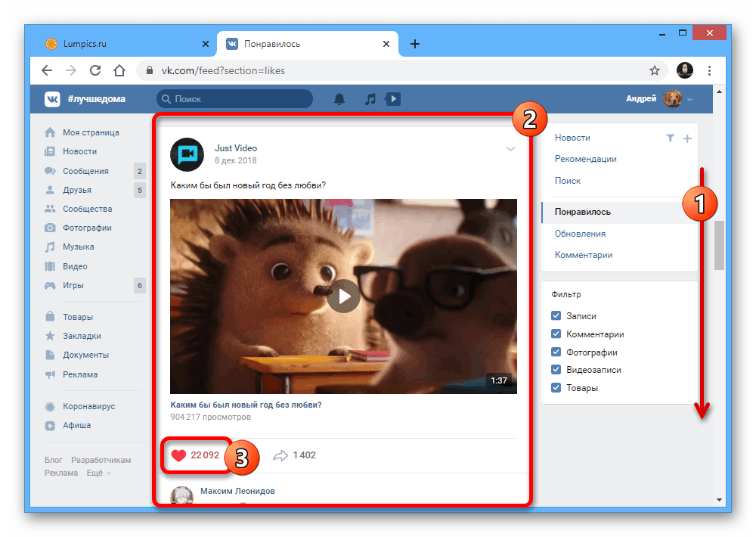Open the browser home page icon
The width and height of the screenshot is (756, 537).
click(x=119, y=70)
